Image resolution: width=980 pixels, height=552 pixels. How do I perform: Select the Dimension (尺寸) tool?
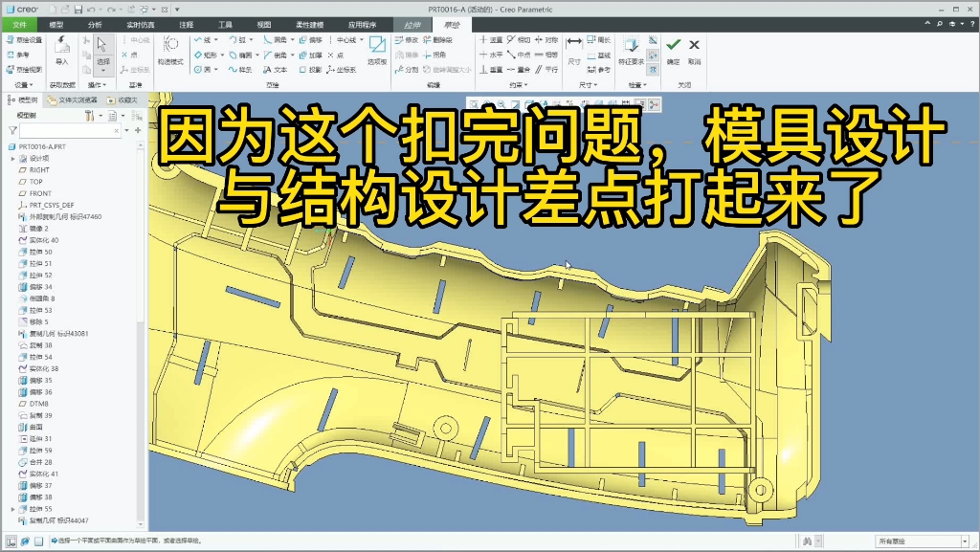pyautogui.click(x=574, y=49)
